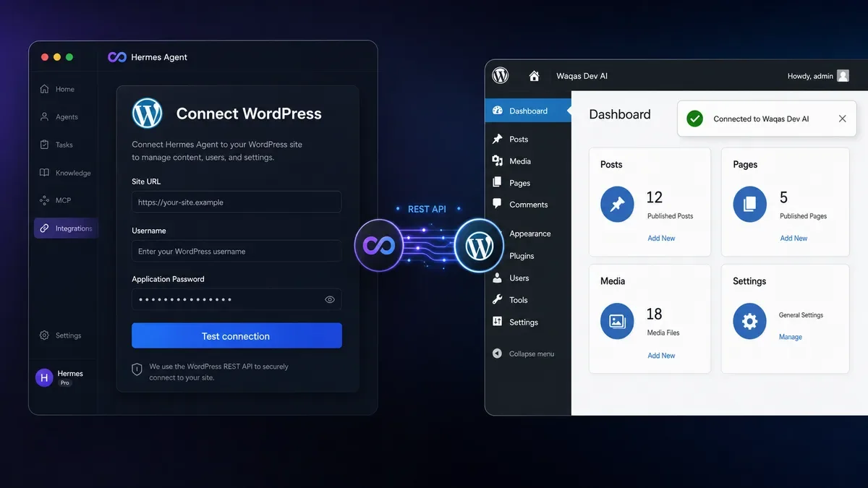Click the gear icon in Settings card
The image size is (868, 488).
pos(749,322)
